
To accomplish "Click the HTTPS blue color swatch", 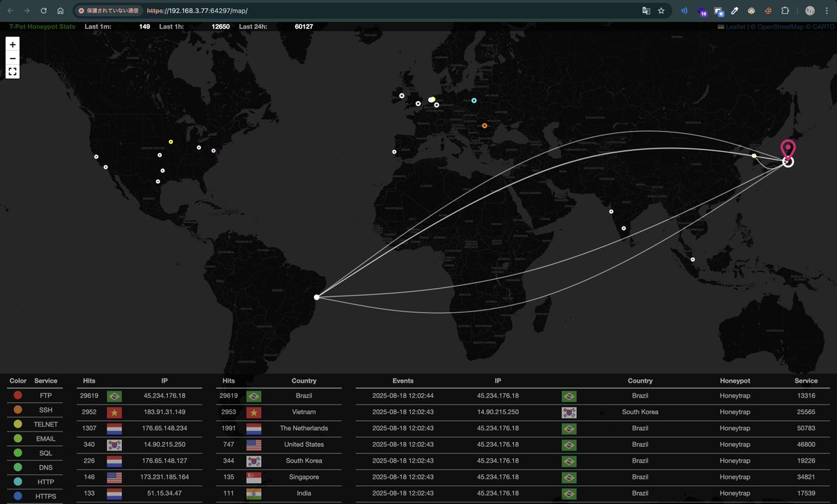I will click(18, 496).
